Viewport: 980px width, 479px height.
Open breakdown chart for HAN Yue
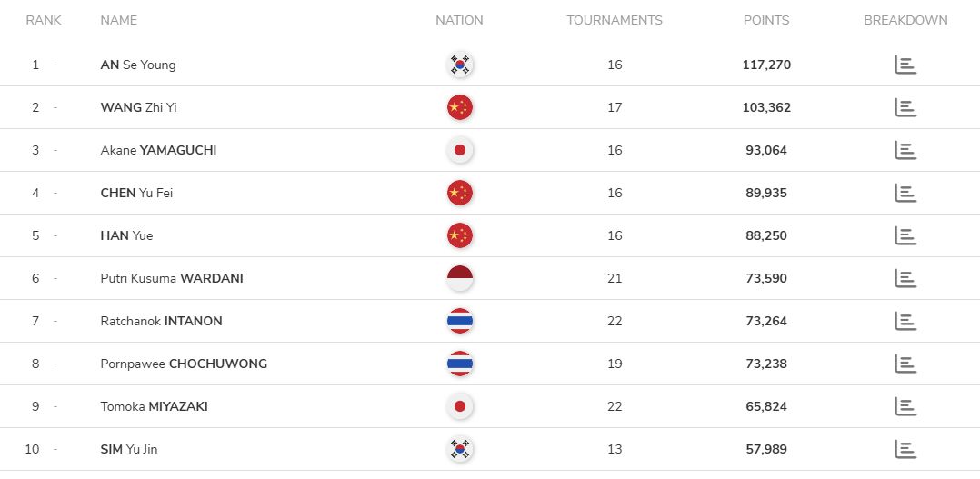(x=905, y=235)
